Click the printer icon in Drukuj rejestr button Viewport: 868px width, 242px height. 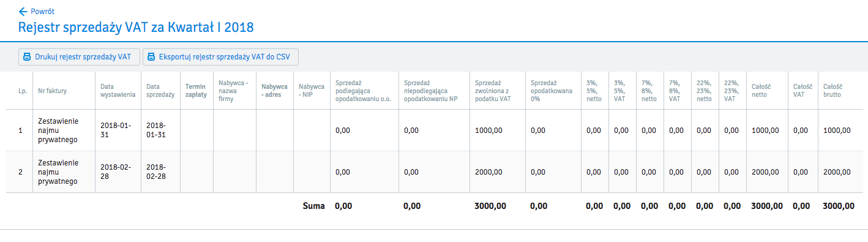click(27, 58)
